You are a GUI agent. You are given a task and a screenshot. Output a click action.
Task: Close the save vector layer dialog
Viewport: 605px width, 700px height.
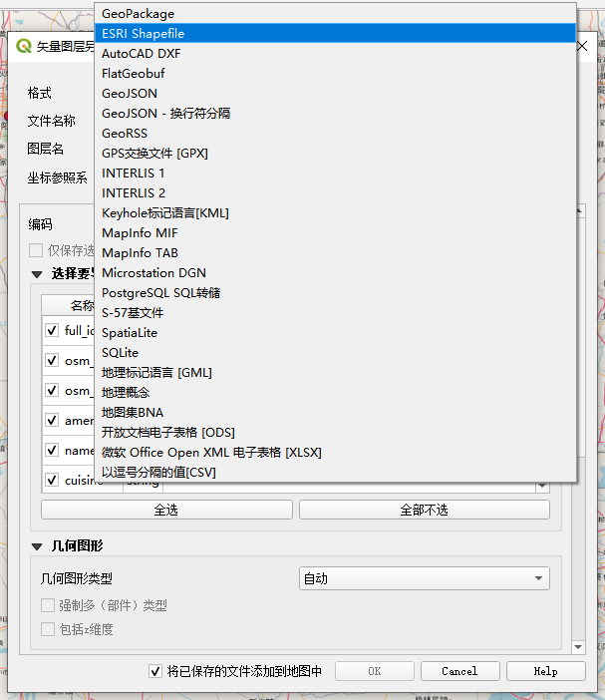(x=582, y=46)
